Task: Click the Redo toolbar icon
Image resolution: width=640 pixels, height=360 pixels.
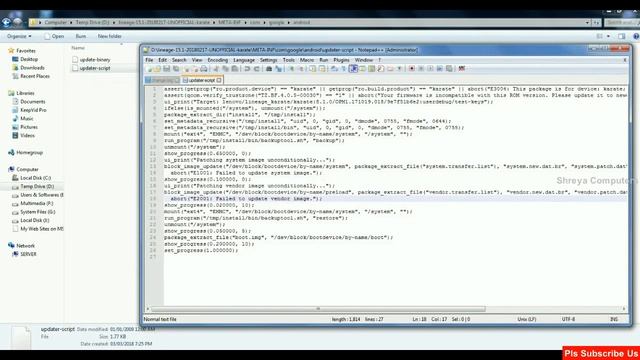Action: [257, 69]
